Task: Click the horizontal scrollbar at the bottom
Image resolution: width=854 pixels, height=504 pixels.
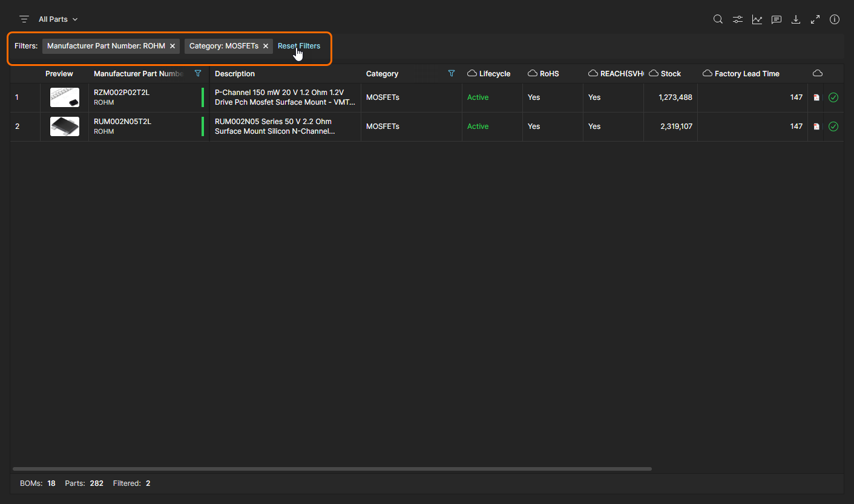Action: (332, 469)
